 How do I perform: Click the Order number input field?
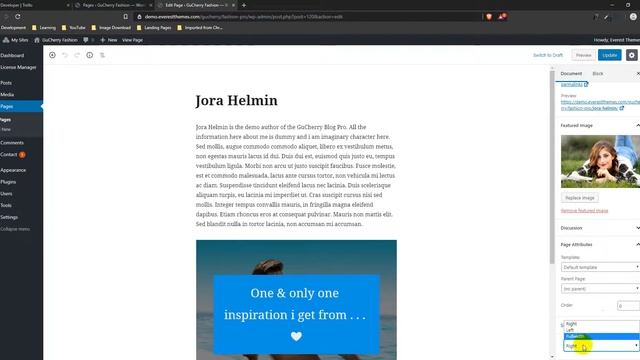pyautogui.click(x=629, y=306)
